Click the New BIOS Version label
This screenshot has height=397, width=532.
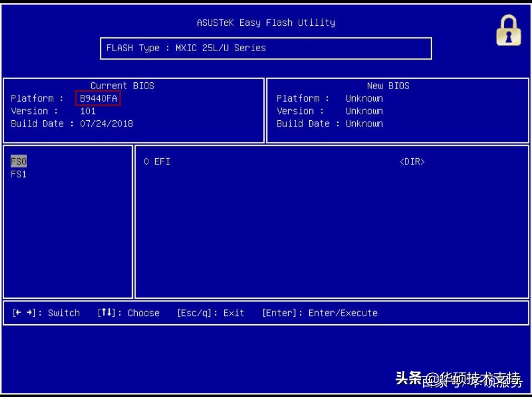point(300,111)
